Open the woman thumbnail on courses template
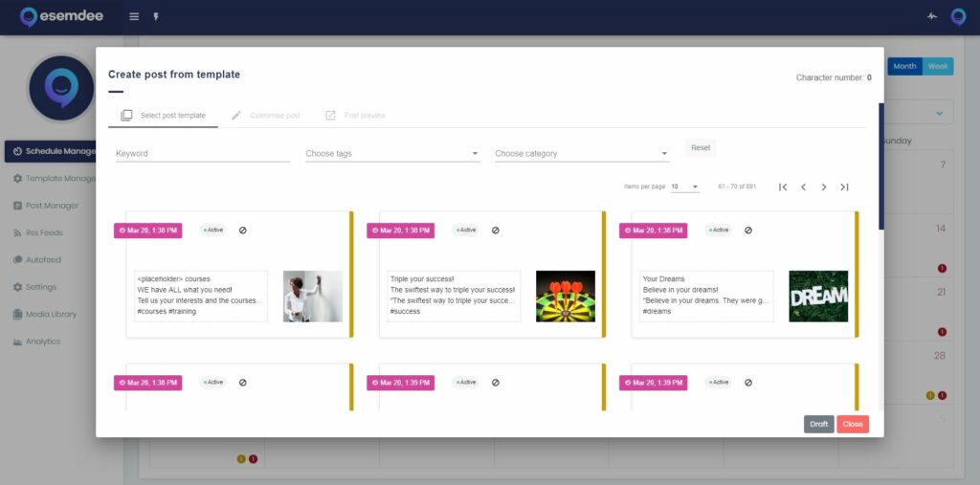Screen dimensions: 980x485 (x=313, y=297)
